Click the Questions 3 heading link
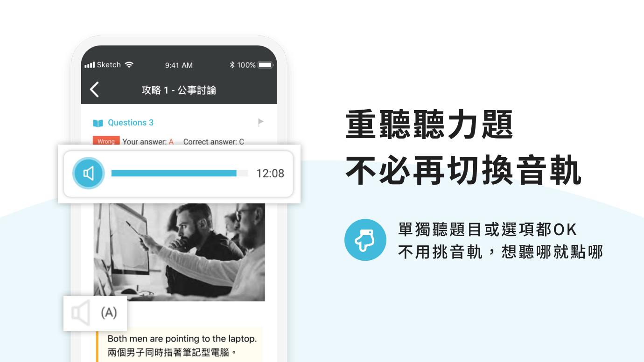 coord(131,123)
